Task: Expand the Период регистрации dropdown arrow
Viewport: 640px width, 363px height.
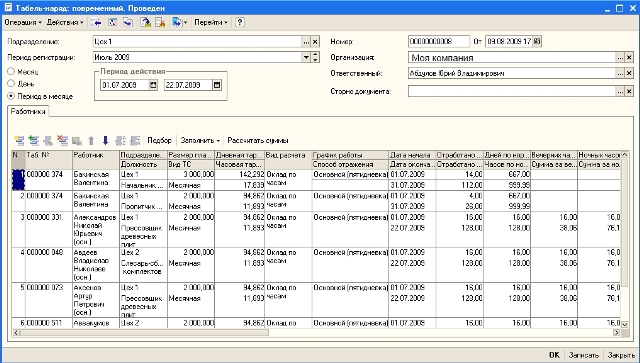Action: [307, 58]
